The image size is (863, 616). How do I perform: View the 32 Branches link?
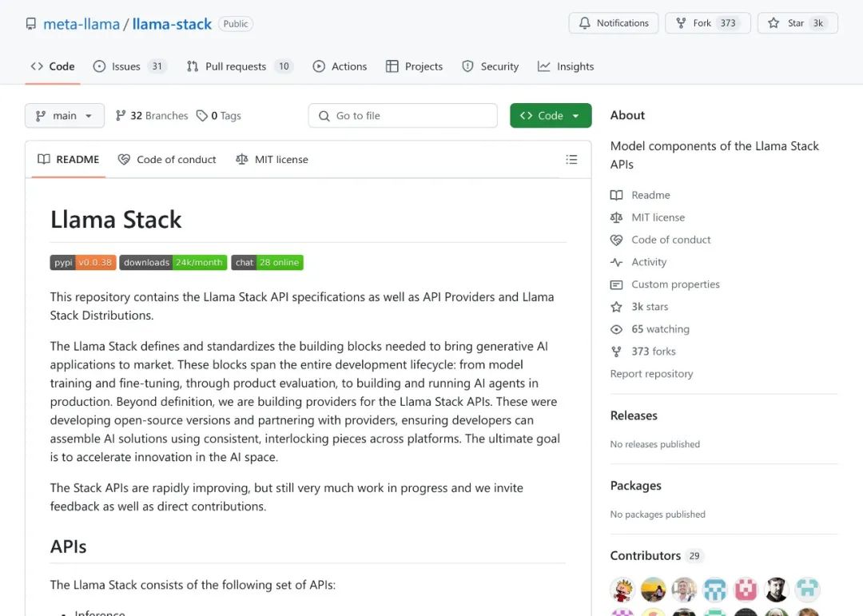(x=152, y=116)
